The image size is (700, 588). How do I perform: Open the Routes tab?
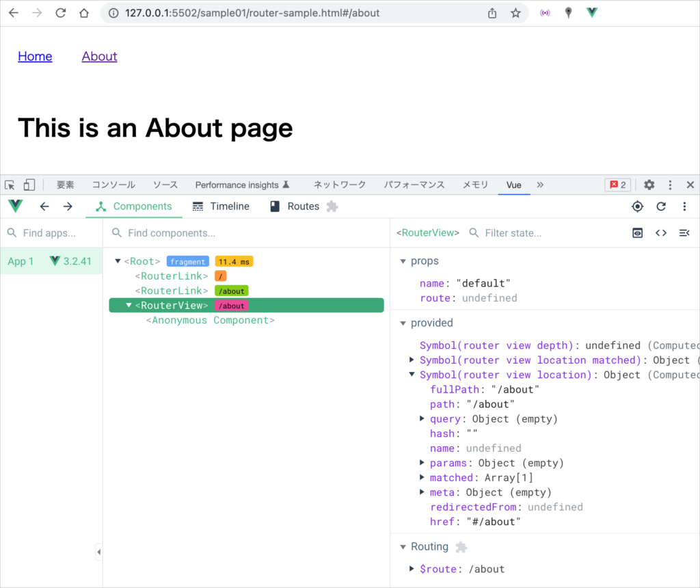coord(295,206)
